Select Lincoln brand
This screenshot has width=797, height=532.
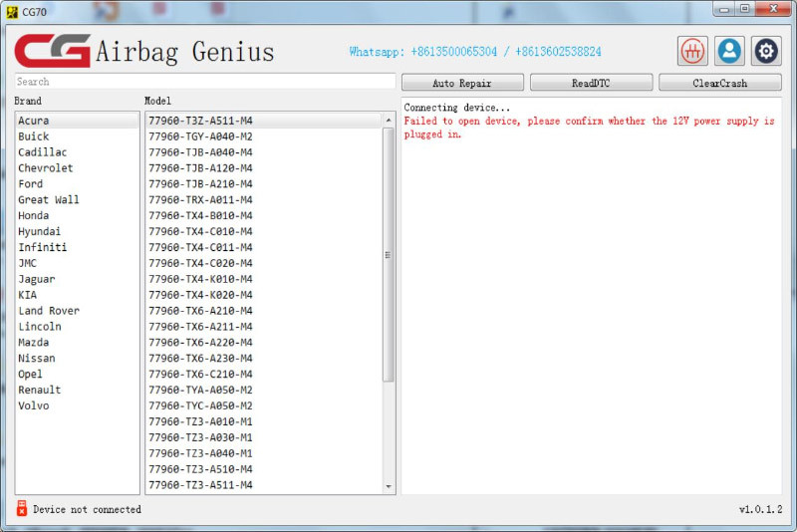tap(78, 326)
